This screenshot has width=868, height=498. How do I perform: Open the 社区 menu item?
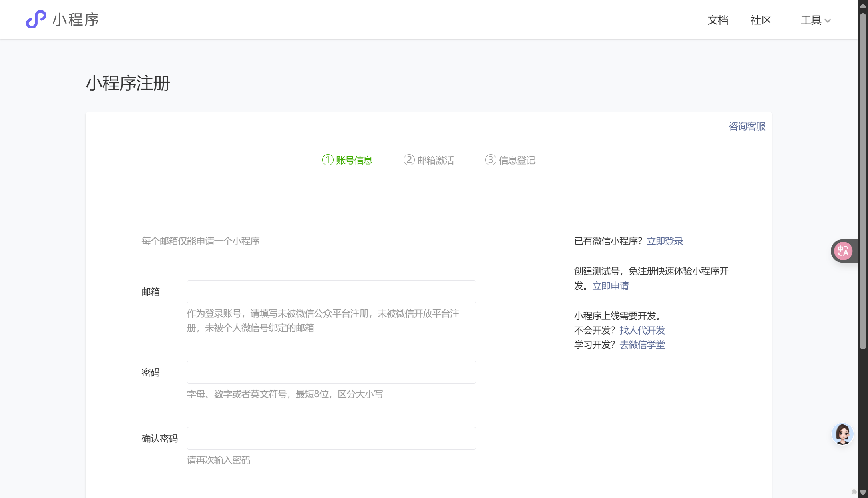pyautogui.click(x=761, y=20)
